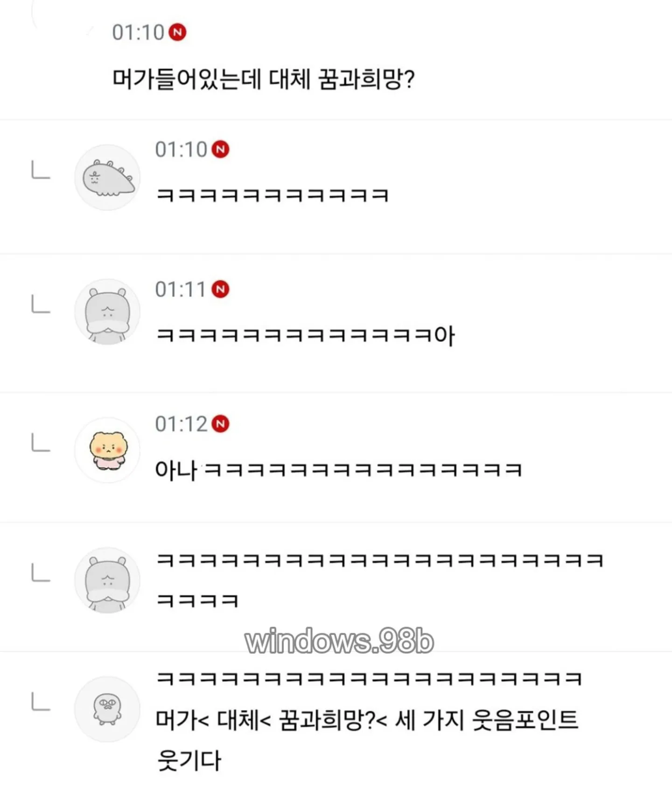Click reply arrow beside ghost avatar

pyautogui.click(x=41, y=702)
